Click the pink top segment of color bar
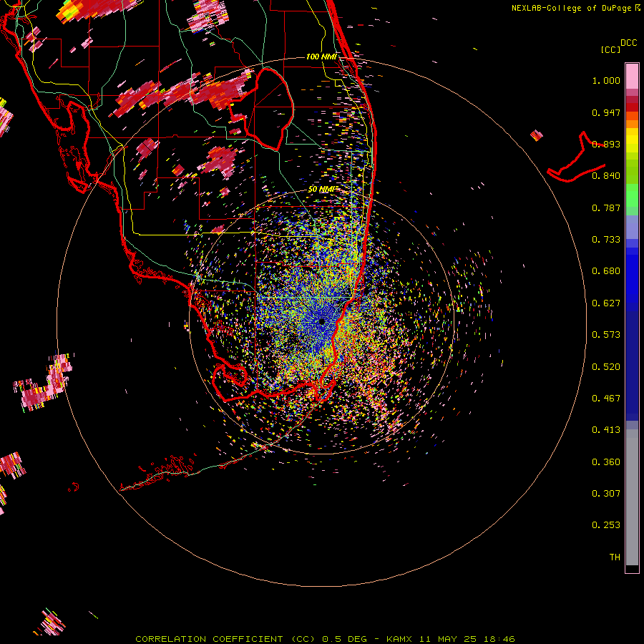The width and height of the screenshot is (644, 644). tap(632, 77)
